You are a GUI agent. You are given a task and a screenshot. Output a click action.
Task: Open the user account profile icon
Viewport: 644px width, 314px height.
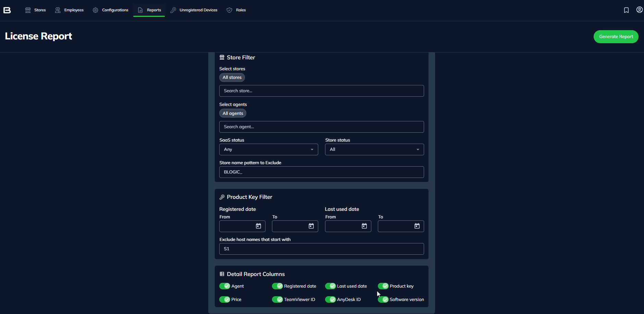click(x=639, y=10)
